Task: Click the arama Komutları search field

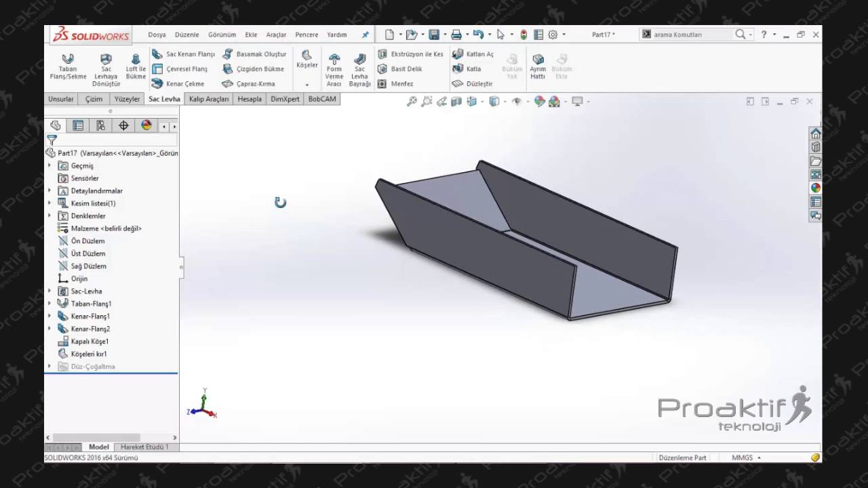Action: [692, 35]
